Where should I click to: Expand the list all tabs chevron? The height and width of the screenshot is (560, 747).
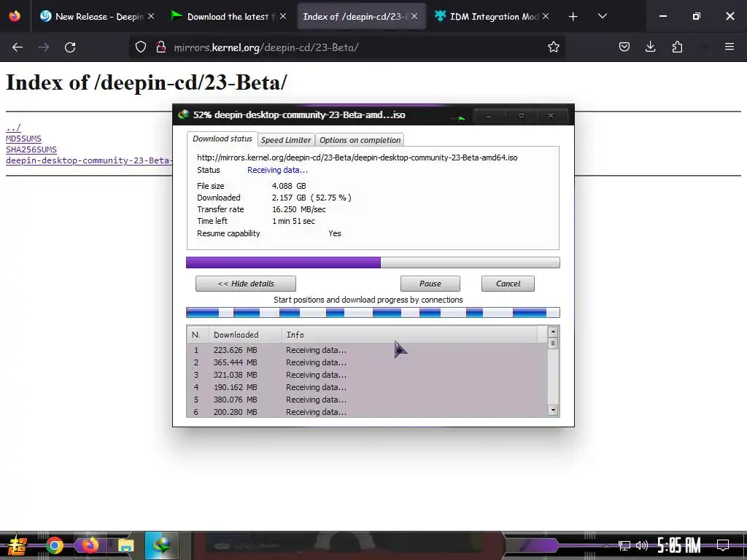(x=602, y=17)
